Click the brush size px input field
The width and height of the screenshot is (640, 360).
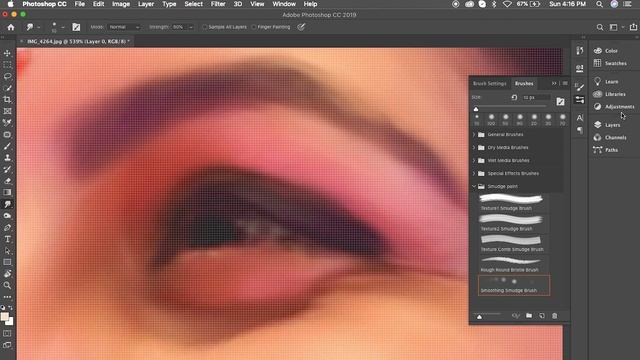tap(536, 98)
